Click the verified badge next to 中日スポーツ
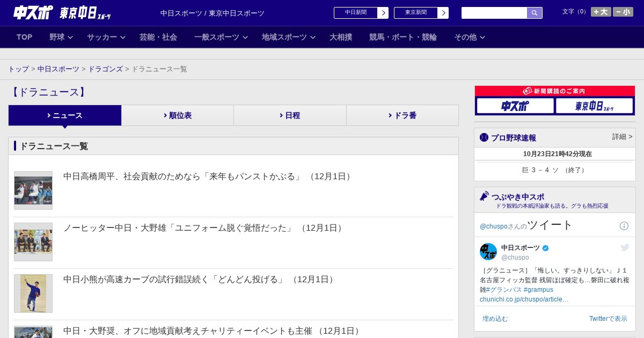 546,248
